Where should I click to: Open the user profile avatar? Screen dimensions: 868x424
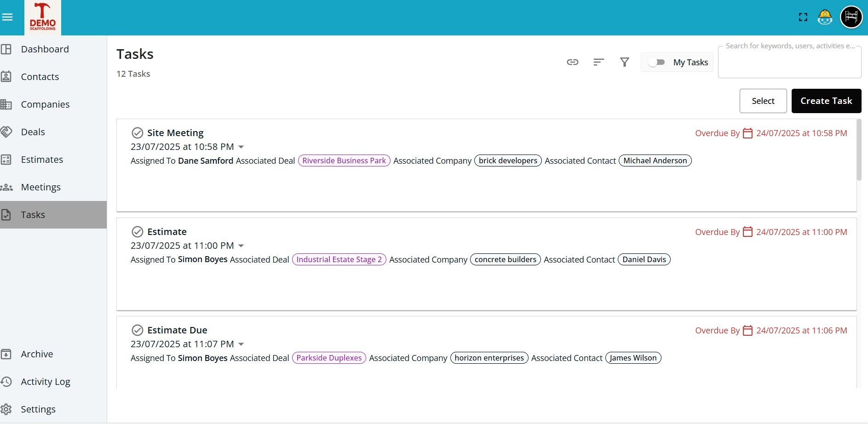851,17
